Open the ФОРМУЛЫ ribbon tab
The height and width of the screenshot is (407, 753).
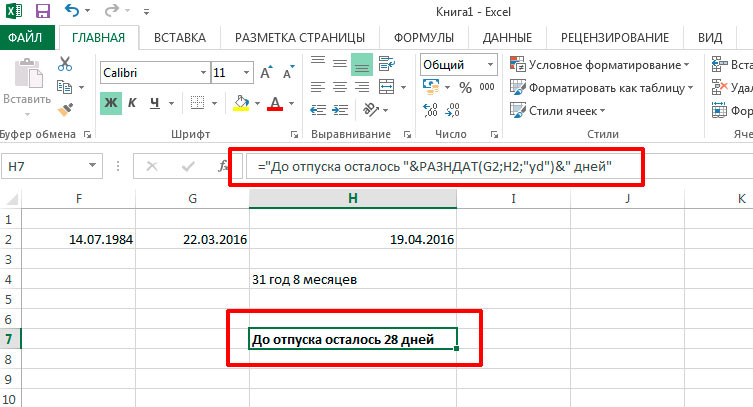point(424,38)
